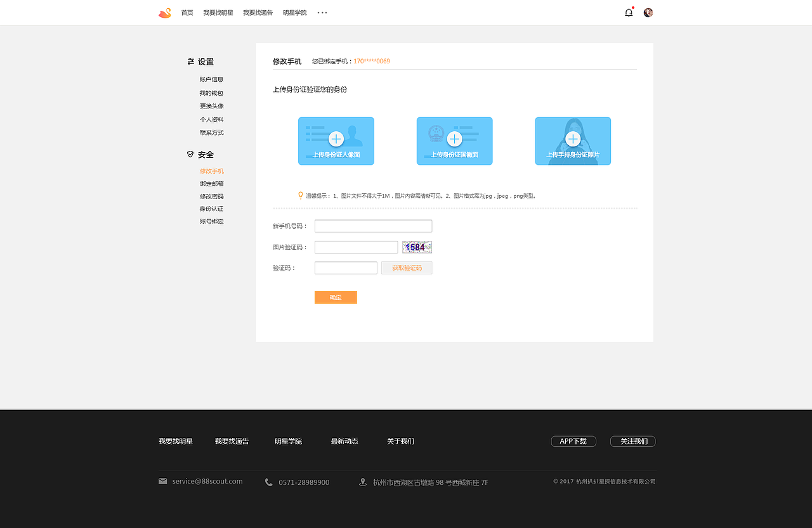Screen dimensions: 812x528
Task: Open the 个人资料 settings page
Action: tap(212, 119)
